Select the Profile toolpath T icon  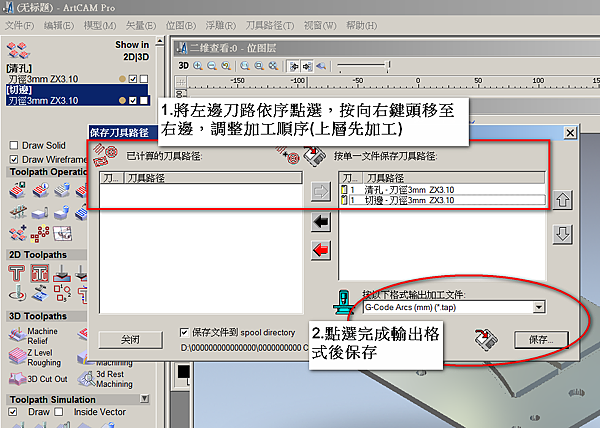16,273
